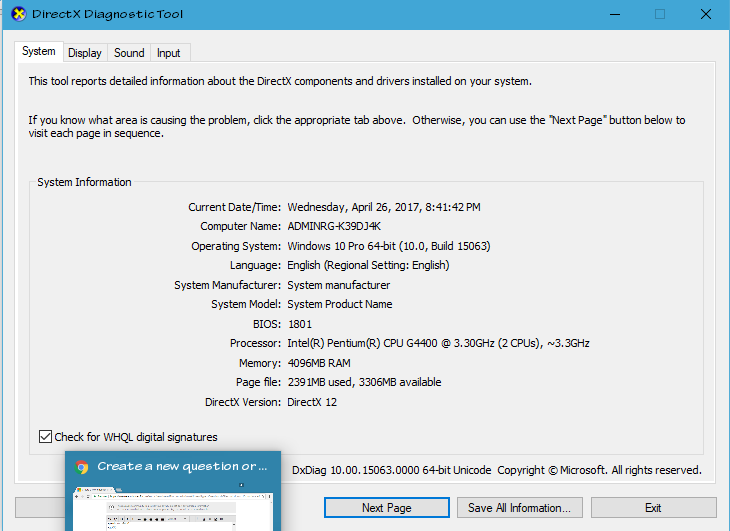Click the Next Page button
Screen dimensions: 730x531
[x=386, y=508]
